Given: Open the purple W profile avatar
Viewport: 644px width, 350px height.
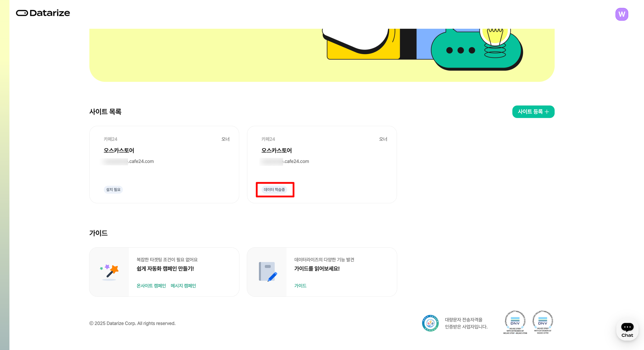Looking at the screenshot, I should 621,14.
